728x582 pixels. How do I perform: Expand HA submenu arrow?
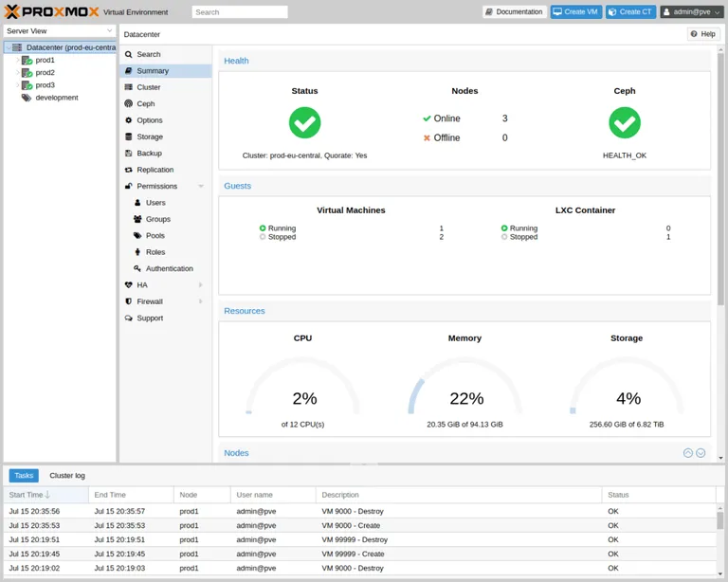201,285
